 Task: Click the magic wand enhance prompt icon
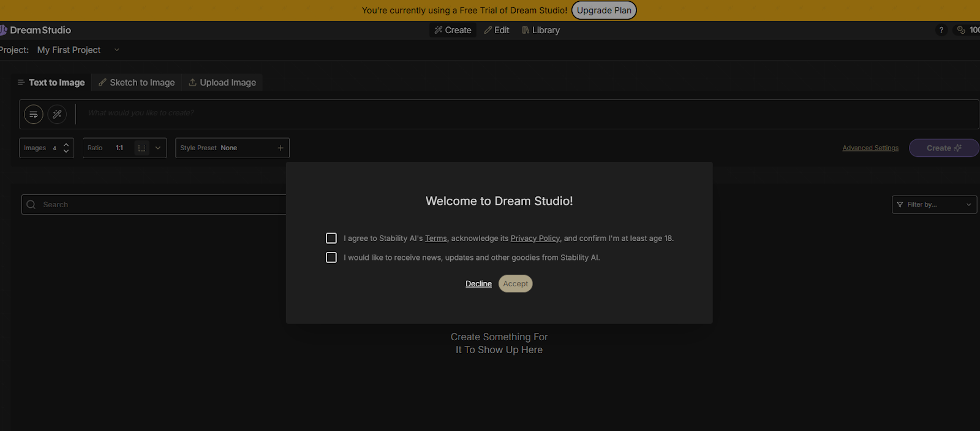point(57,115)
